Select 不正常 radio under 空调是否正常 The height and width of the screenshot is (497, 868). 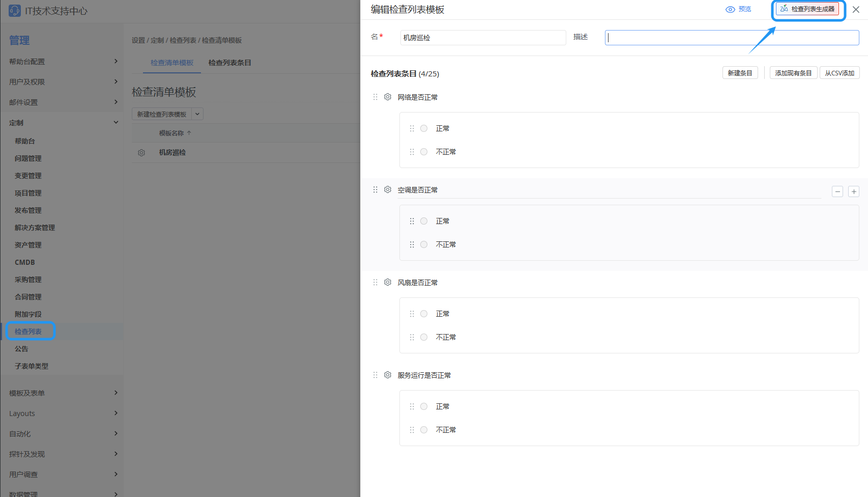coord(424,244)
